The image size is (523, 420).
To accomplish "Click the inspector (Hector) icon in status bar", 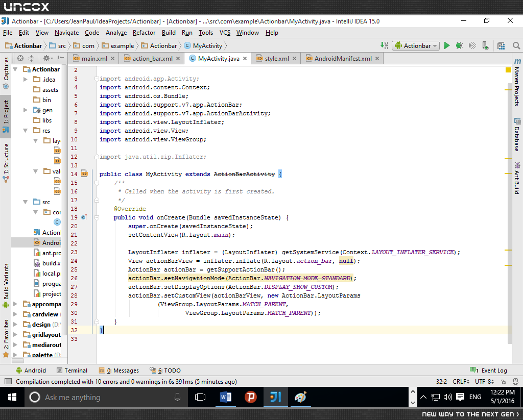I will [516, 382].
